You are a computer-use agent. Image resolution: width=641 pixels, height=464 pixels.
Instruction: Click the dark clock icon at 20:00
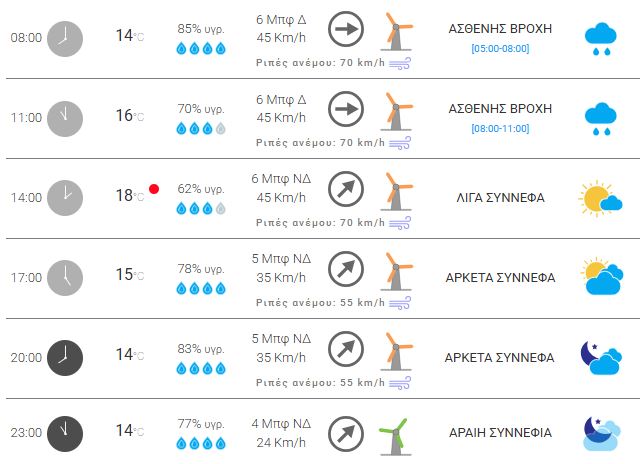[66, 357]
